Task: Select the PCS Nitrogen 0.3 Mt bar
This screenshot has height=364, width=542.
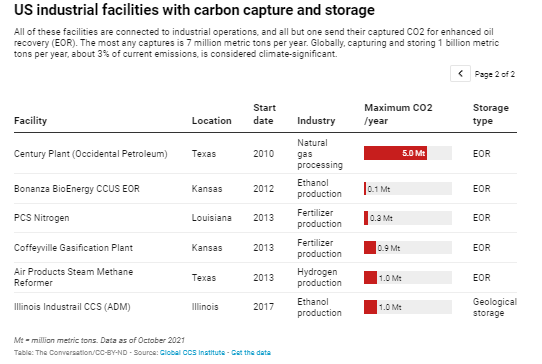Action: coord(366,218)
